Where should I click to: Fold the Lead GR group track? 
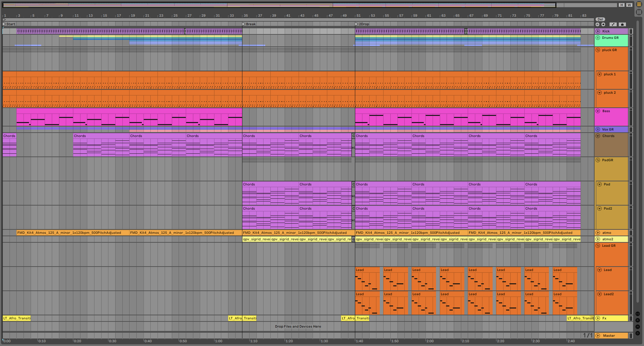coord(598,245)
